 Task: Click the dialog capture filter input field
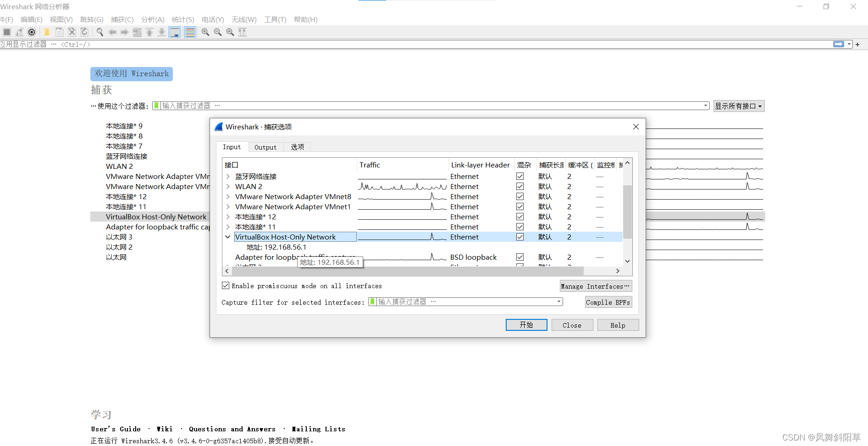coord(466,301)
